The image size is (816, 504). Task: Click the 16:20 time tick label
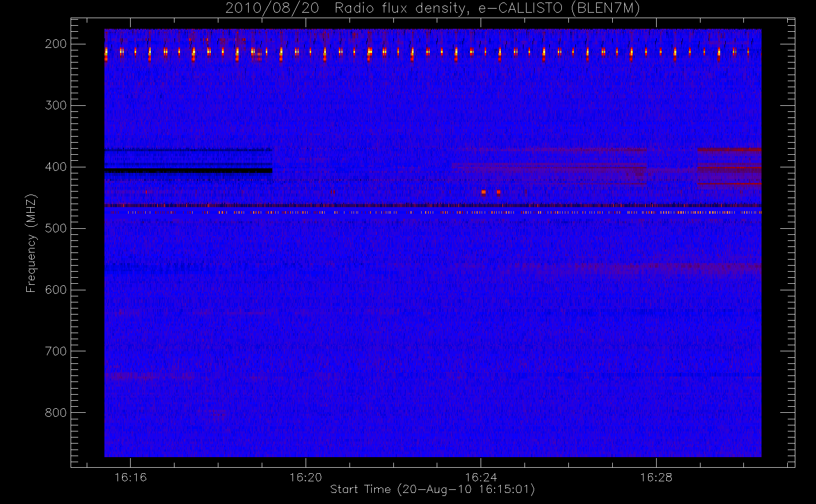tap(306, 477)
